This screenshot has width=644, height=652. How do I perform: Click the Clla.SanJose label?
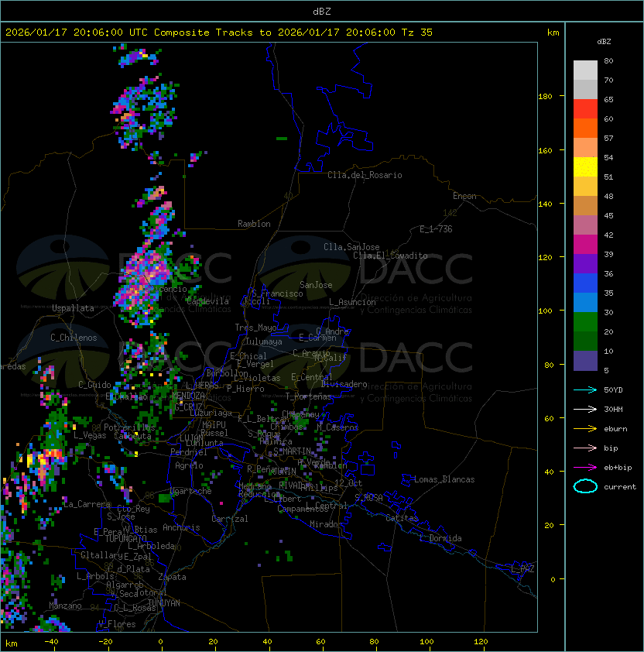[351, 247]
